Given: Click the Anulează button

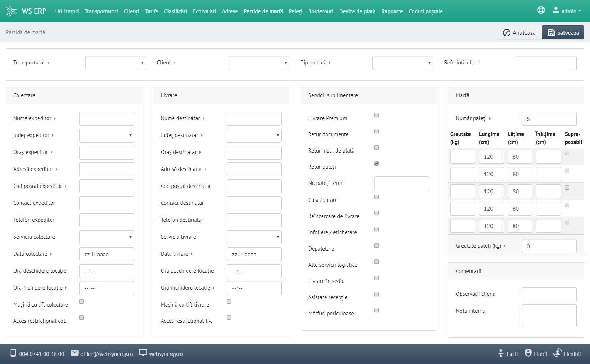Looking at the screenshot, I should 519,32.
